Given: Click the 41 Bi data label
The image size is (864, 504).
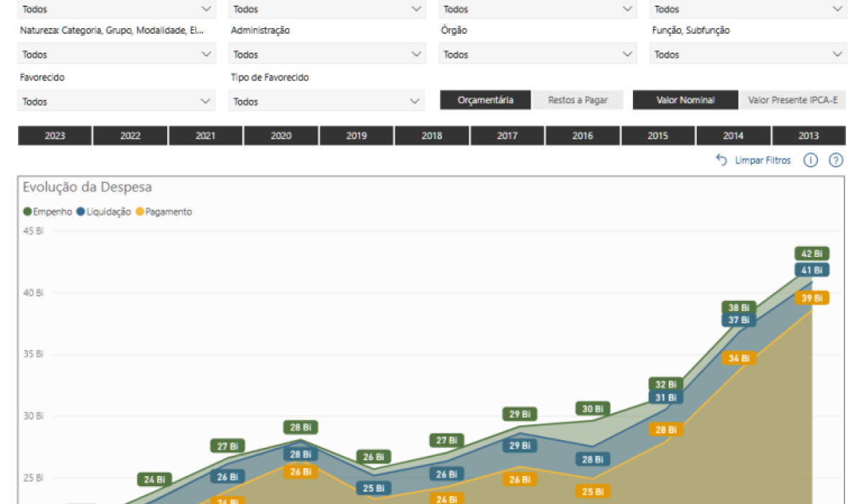Looking at the screenshot, I should click(812, 270).
